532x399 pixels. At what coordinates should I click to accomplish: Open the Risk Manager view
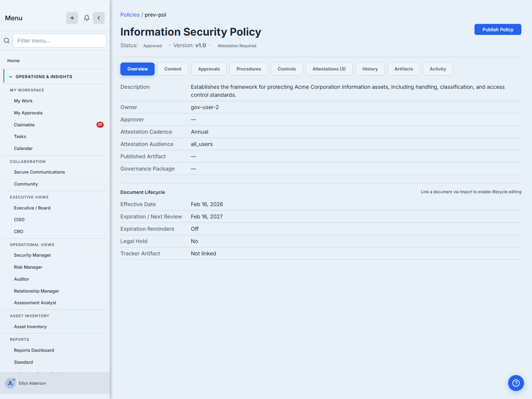(x=28, y=267)
